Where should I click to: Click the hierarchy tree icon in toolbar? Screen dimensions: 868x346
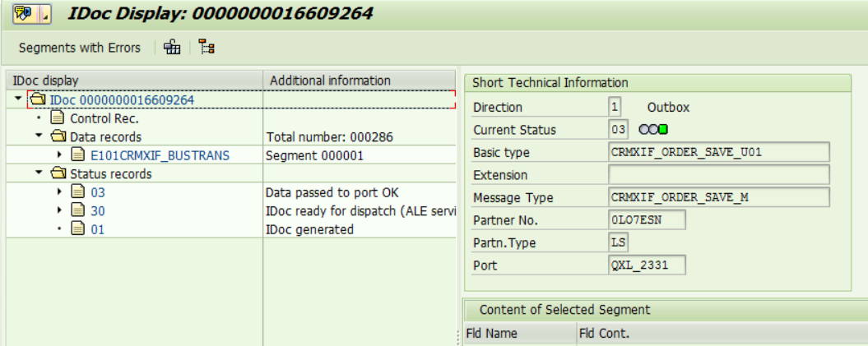click(x=207, y=48)
